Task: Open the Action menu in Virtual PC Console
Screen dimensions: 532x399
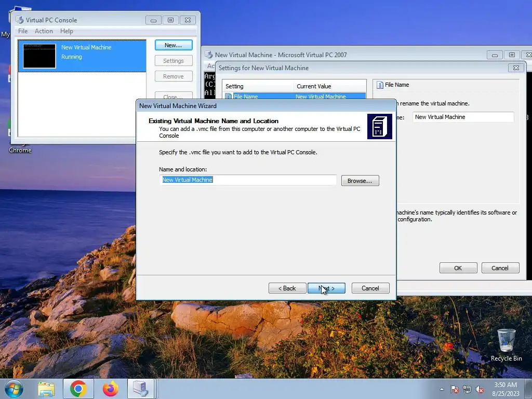Action: (x=44, y=31)
